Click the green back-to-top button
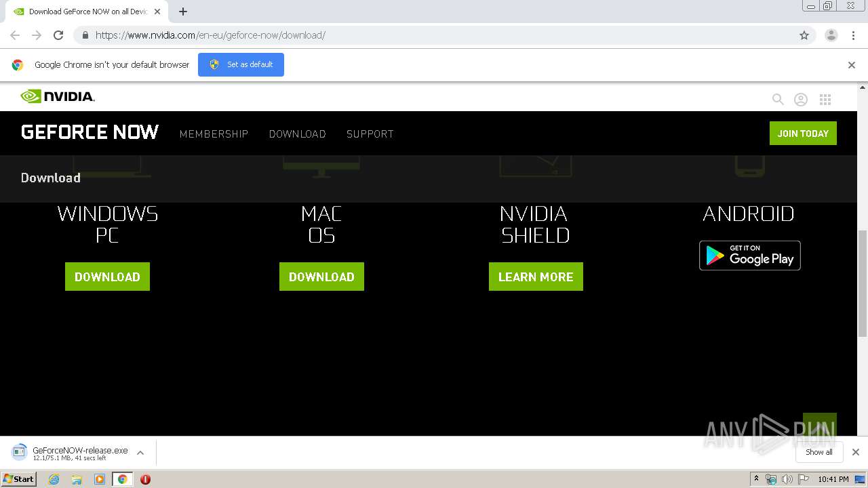 (x=820, y=425)
